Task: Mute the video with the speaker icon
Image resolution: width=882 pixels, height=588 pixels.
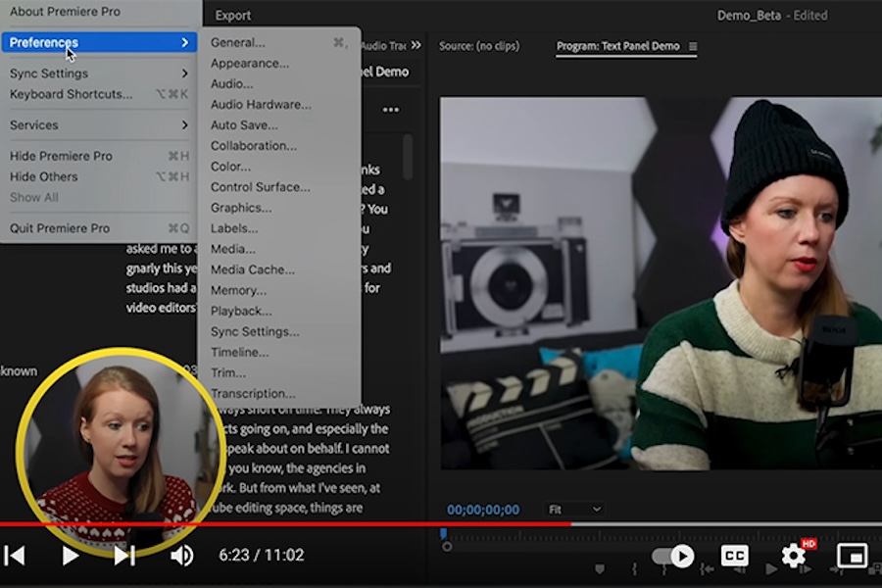Action: (181, 556)
